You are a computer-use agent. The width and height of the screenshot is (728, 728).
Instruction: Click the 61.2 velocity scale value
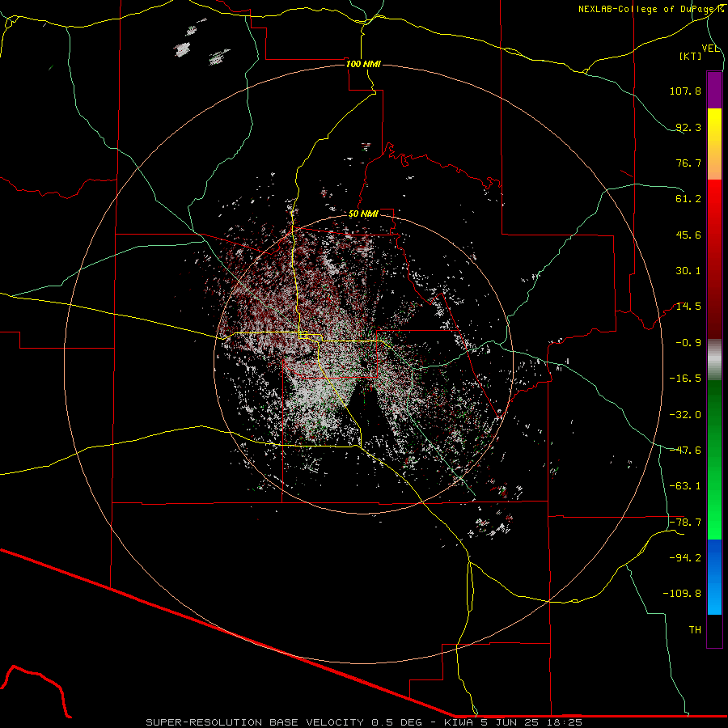click(x=688, y=199)
